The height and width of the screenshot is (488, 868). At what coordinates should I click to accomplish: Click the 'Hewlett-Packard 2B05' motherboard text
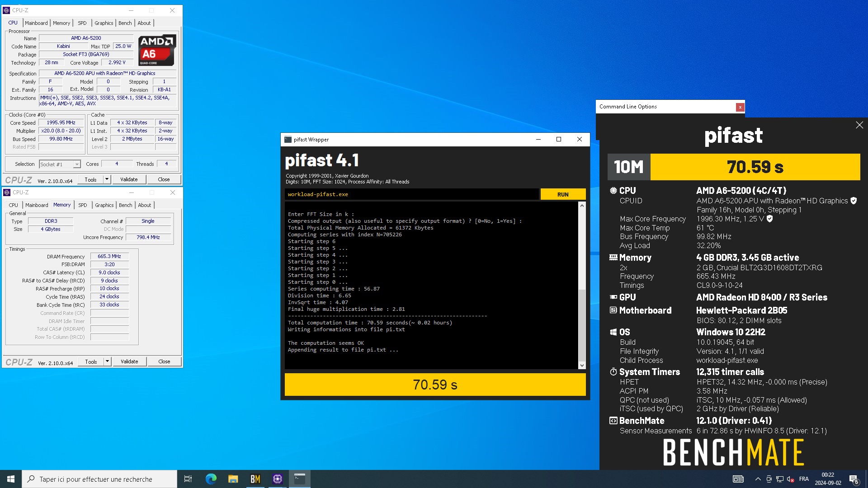coord(741,310)
